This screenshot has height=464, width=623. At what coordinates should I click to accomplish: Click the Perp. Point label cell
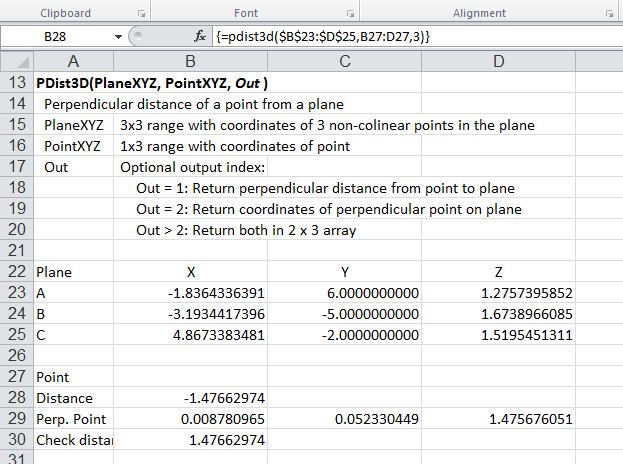[x=72, y=419]
